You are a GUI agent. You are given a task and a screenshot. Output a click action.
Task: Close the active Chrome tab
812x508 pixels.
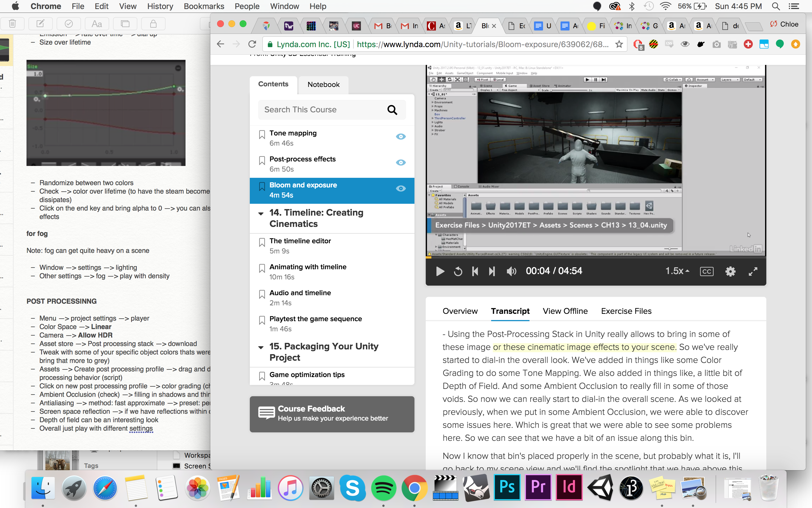(494, 26)
